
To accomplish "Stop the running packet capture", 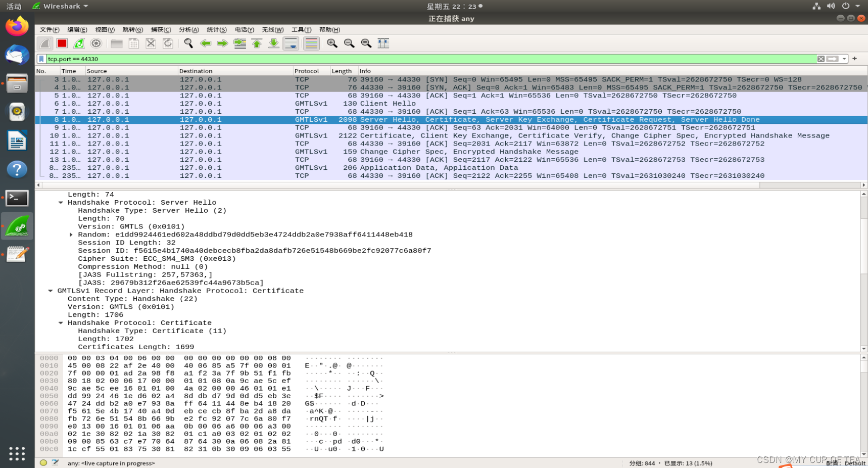I will [x=62, y=43].
